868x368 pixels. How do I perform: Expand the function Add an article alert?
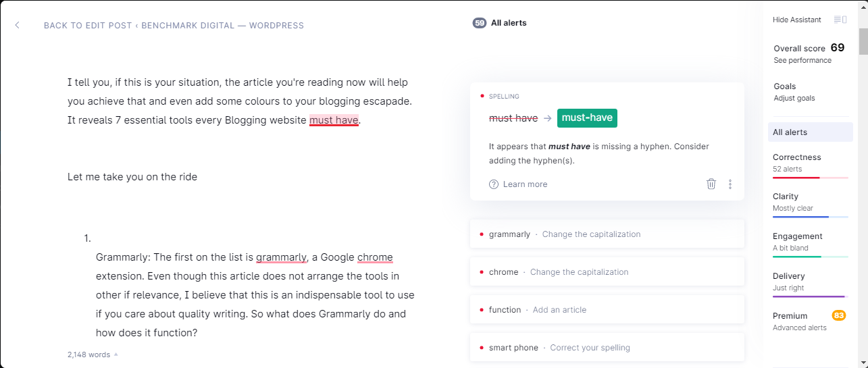click(x=607, y=310)
